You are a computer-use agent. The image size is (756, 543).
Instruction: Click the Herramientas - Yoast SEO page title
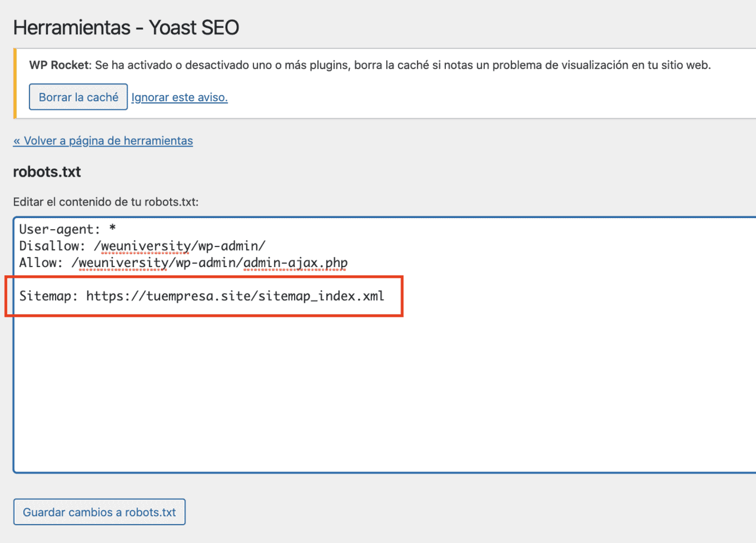coord(126,27)
